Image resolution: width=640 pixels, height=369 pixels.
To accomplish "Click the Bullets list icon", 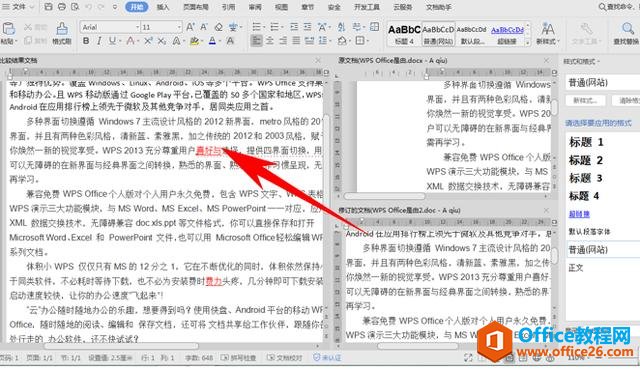I will click(256, 27).
